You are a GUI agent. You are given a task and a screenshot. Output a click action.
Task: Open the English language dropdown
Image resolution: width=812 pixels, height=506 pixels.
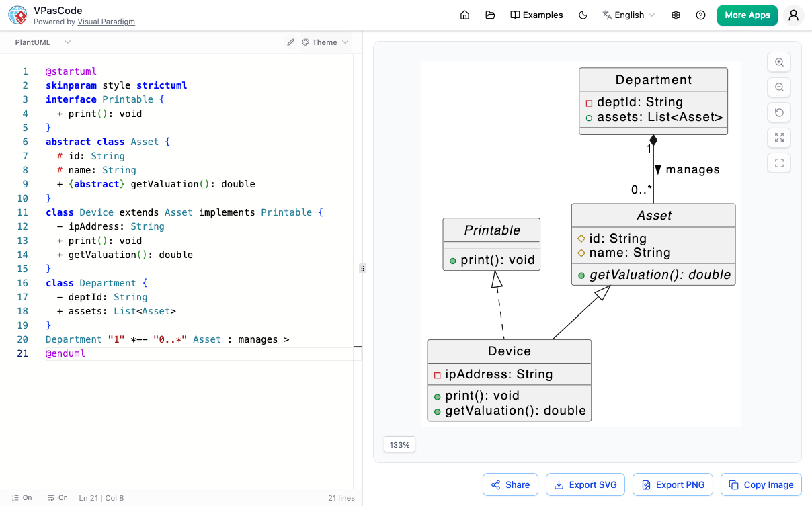(628, 15)
